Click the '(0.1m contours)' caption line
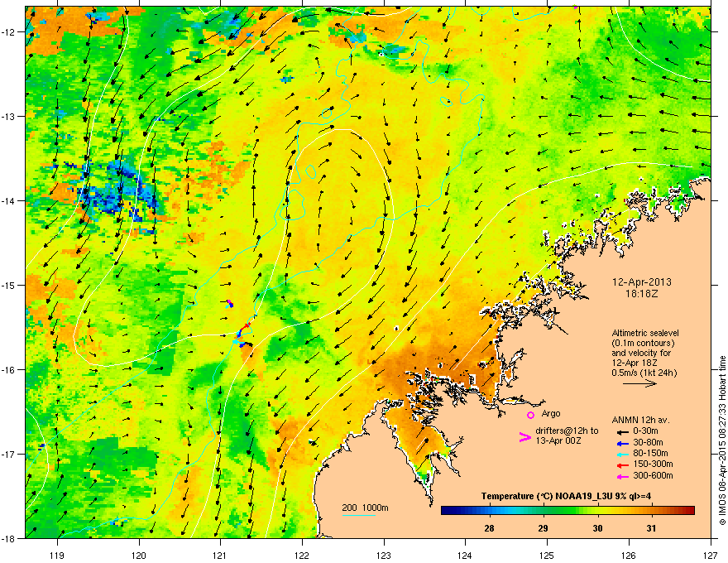This screenshot has width=728, height=563. pyautogui.click(x=643, y=343)
